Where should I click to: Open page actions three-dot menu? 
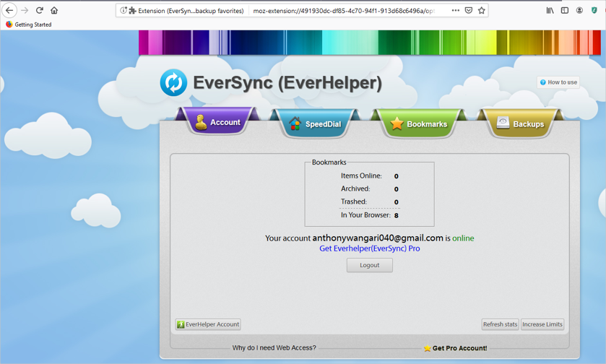(456, 10)
